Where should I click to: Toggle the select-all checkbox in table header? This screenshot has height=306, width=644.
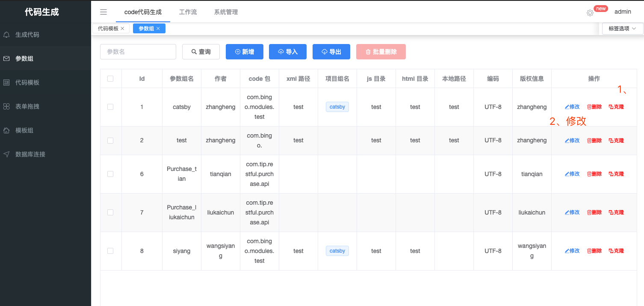[x=110, y=79]
